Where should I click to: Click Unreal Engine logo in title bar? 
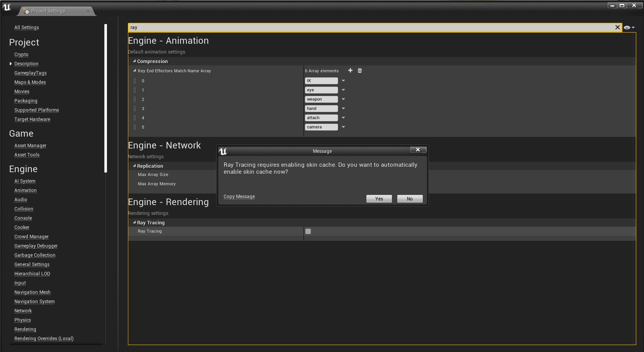7,7
